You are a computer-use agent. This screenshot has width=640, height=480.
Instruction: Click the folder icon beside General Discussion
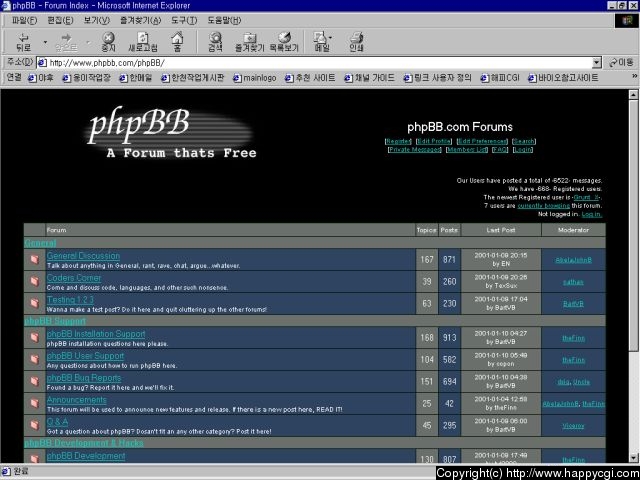point(35,259)
